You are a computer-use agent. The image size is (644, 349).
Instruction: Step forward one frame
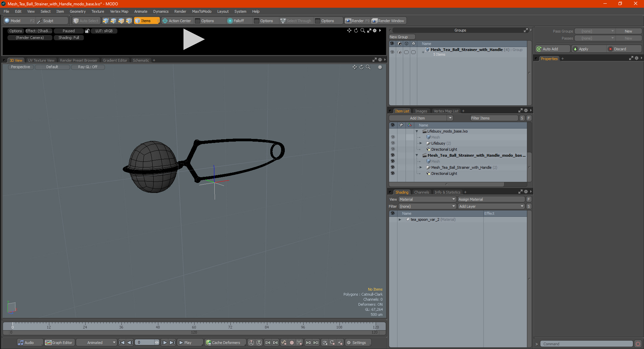(164, 343)
